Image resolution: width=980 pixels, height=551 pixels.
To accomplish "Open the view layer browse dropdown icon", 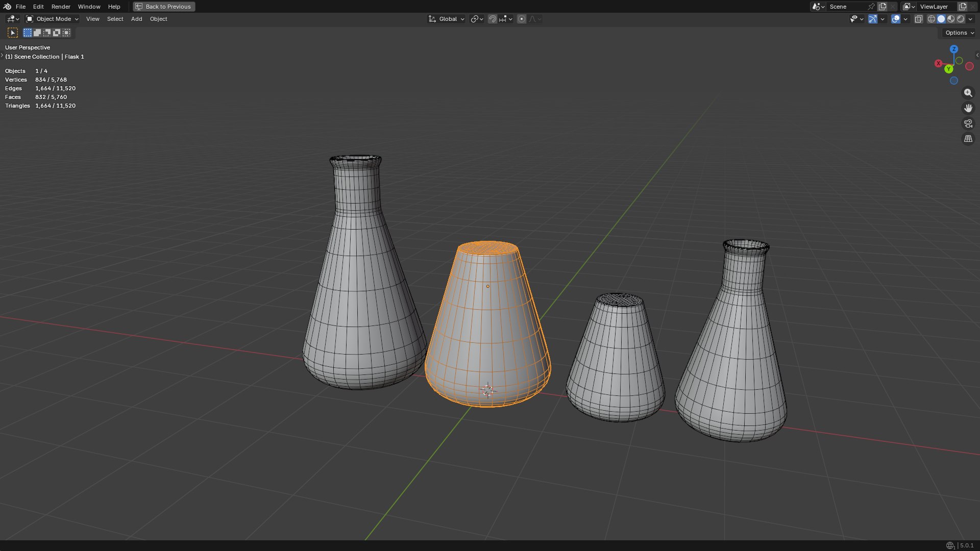I will coord(909,7).
